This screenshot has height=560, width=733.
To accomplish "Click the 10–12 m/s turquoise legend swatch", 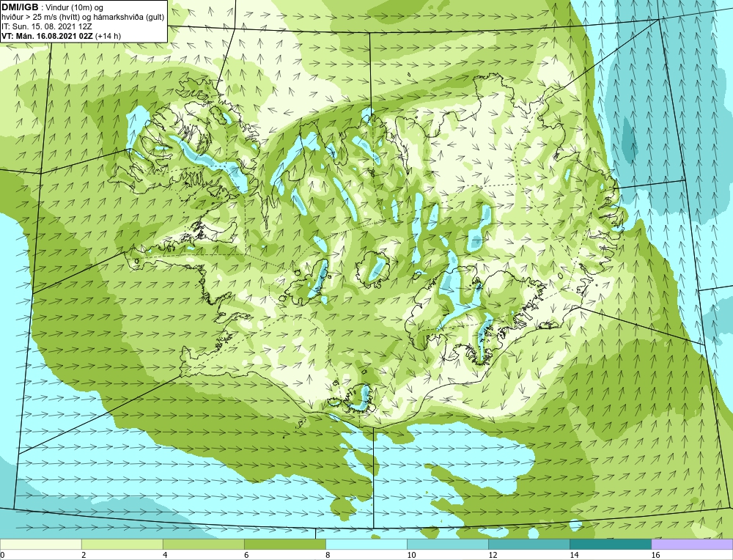I will tap(447, 544).
